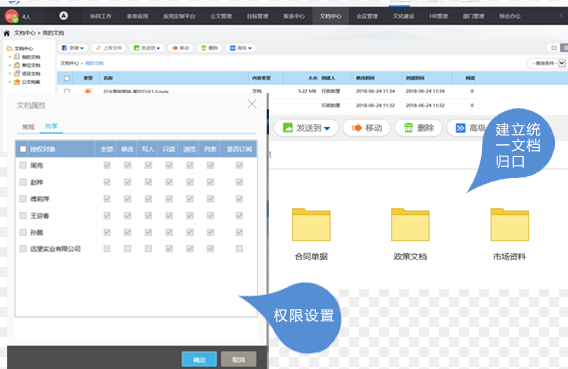Check the row checkbox for 王迎春

click(x=23, y=215)
